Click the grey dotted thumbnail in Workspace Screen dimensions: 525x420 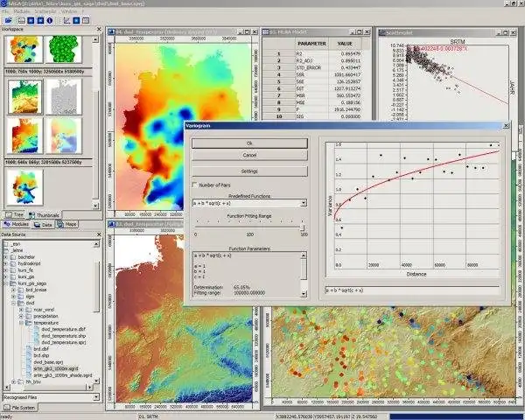pos(63,97)
